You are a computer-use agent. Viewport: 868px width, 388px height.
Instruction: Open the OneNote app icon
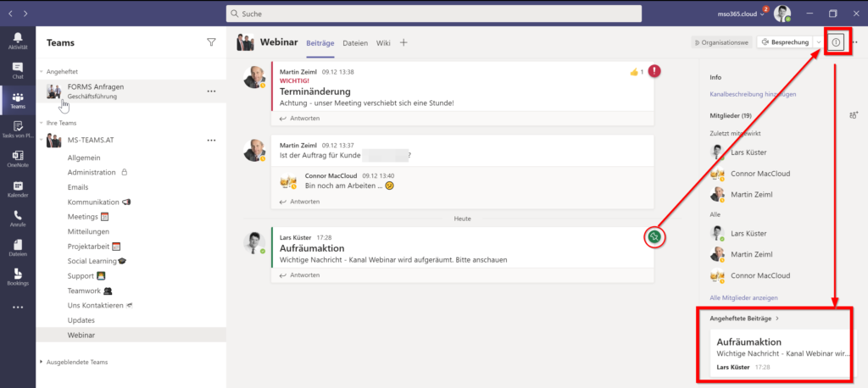coord(18,159)
